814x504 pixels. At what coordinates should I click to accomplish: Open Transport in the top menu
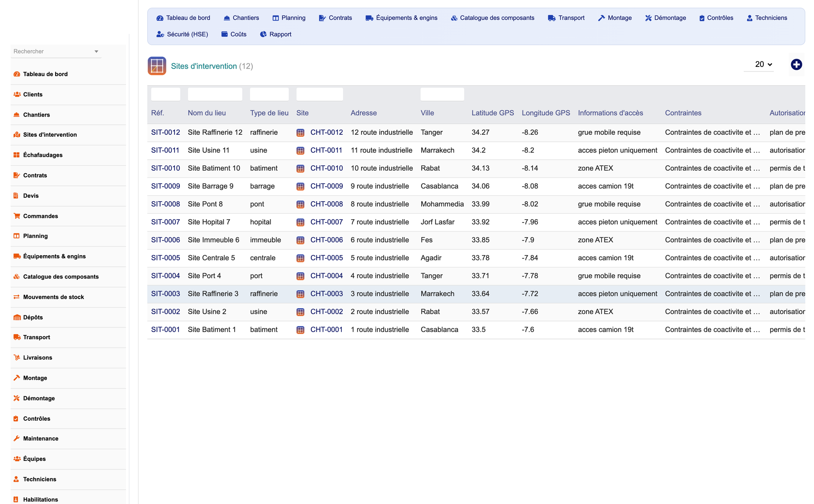click(566, 18)
